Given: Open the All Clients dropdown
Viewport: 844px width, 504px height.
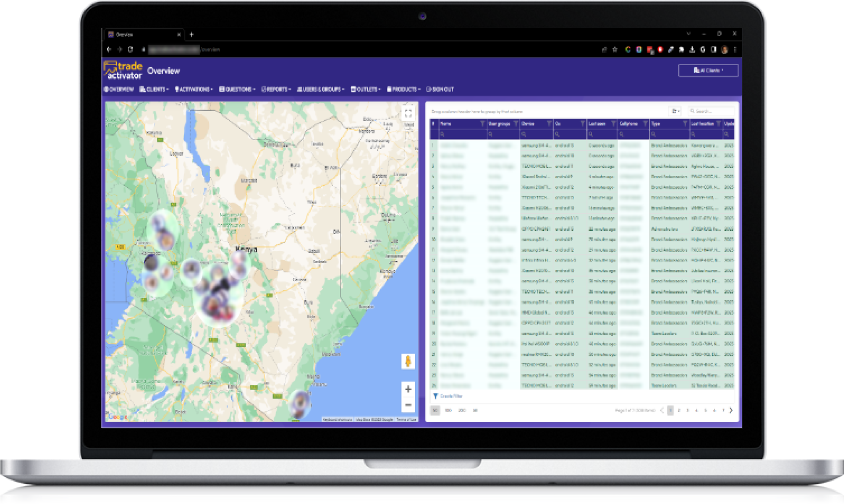Looking at the screenshot, I should coord(708,70).
